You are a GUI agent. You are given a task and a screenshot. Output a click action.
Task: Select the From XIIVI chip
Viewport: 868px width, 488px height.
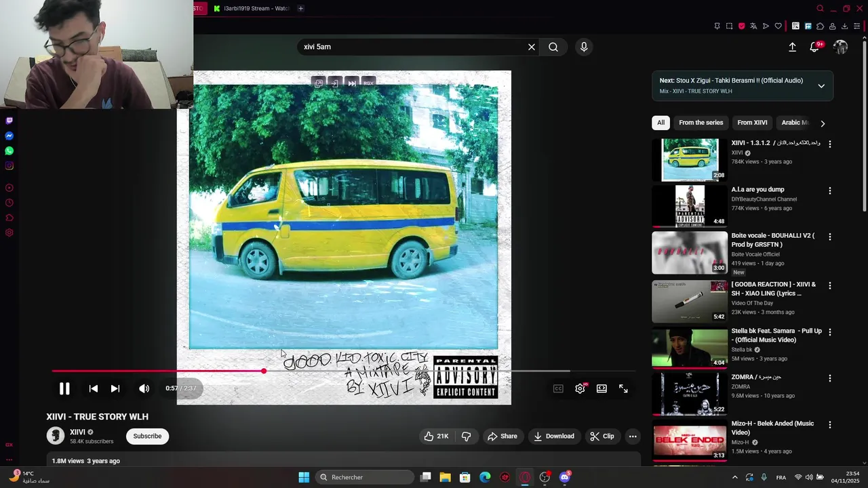click(x=752, y=123)
